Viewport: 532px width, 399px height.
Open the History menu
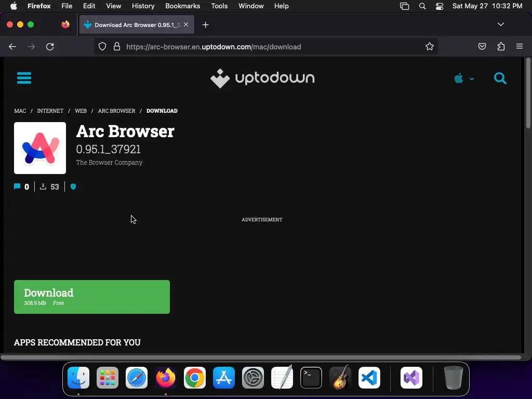143,6
